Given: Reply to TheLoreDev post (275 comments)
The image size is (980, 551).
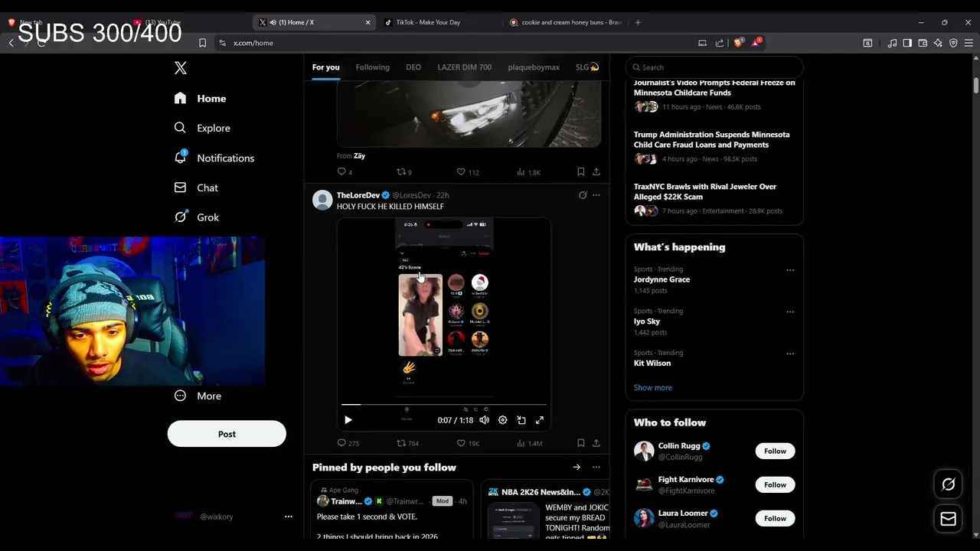Looking at the screenshot, I should [x=341, y=443].
